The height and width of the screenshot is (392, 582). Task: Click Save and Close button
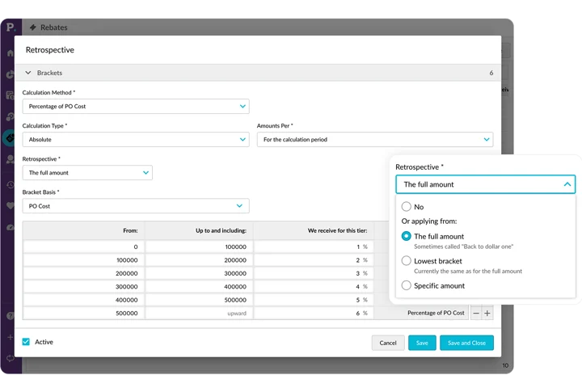pos(466,343)
